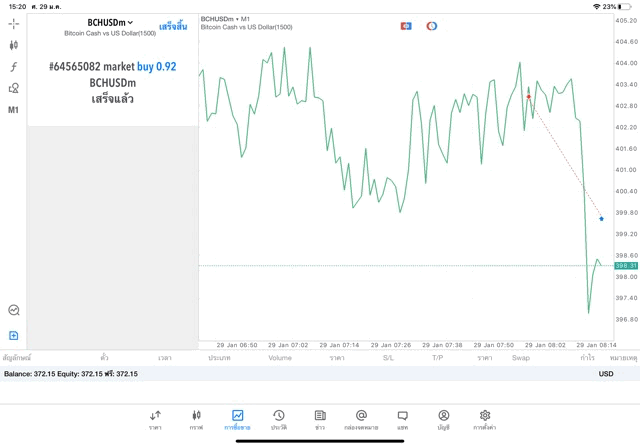
Task: Sort by the Swap column header
Action: coord(521,358)
